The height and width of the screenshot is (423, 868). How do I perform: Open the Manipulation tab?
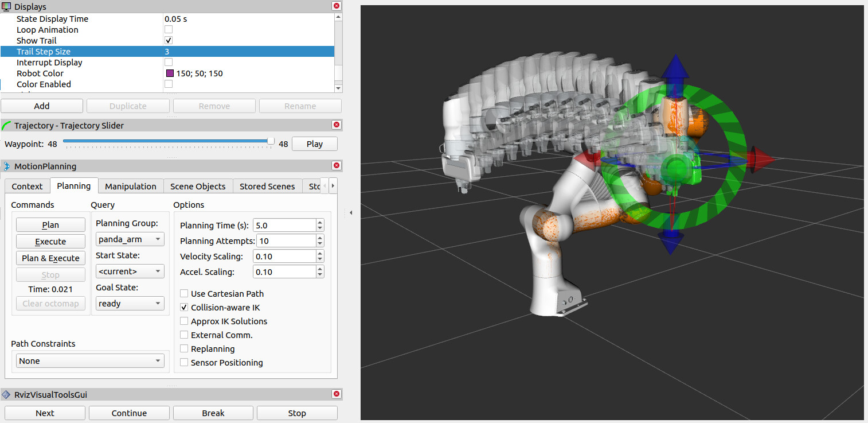coord(130,186)
